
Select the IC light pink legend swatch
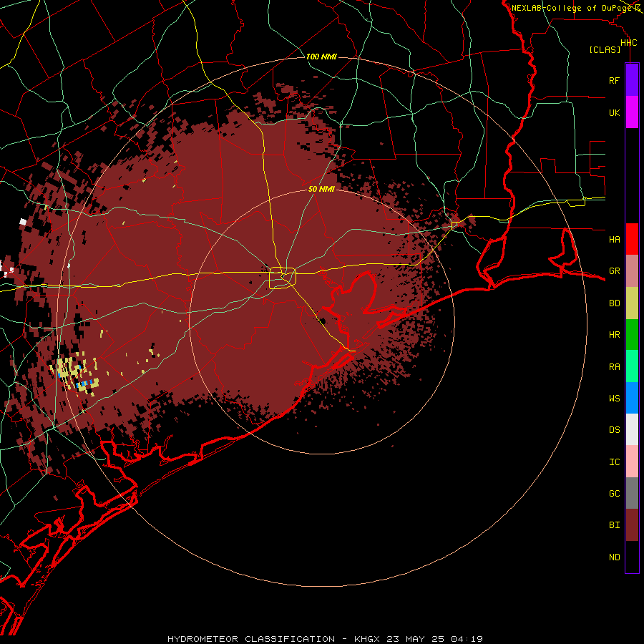tap(632, 462)
